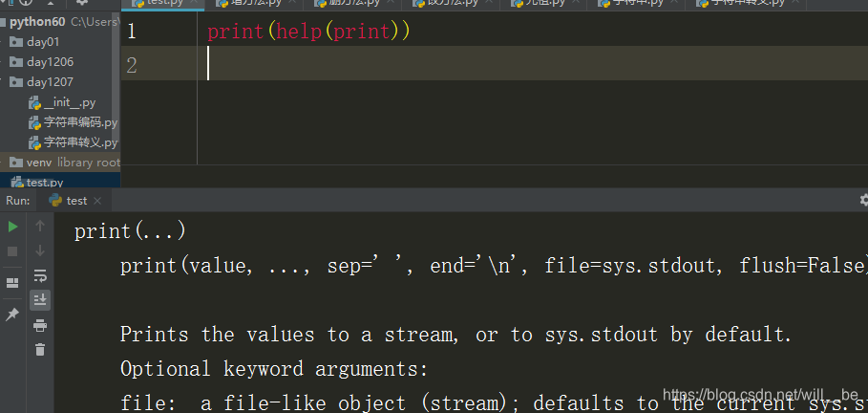Screen dimensions: 868x413
Task: Select test.py in project tree
Action: [45, 182]
